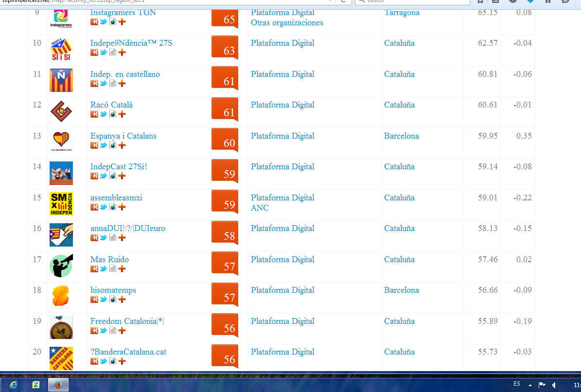This screenshot has height=392, width=581.
Task: Click the Klout icon under Racó Català
Action: point(94,114)
